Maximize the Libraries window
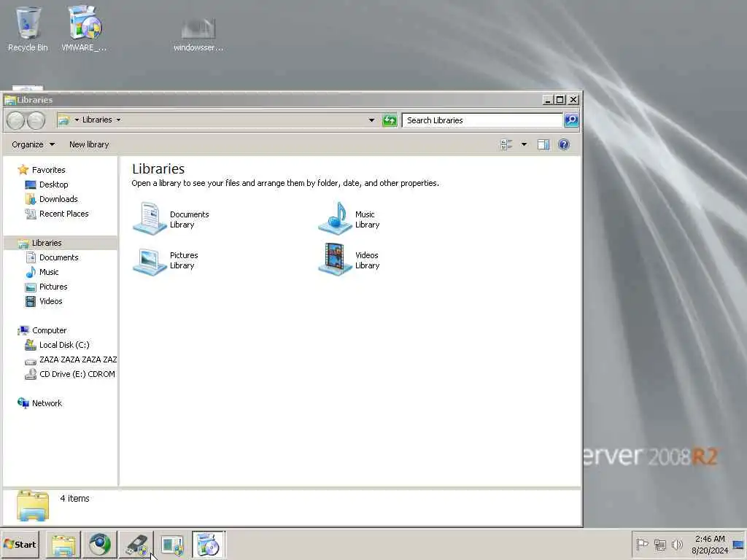747x560 pixels. coord(560,99)
